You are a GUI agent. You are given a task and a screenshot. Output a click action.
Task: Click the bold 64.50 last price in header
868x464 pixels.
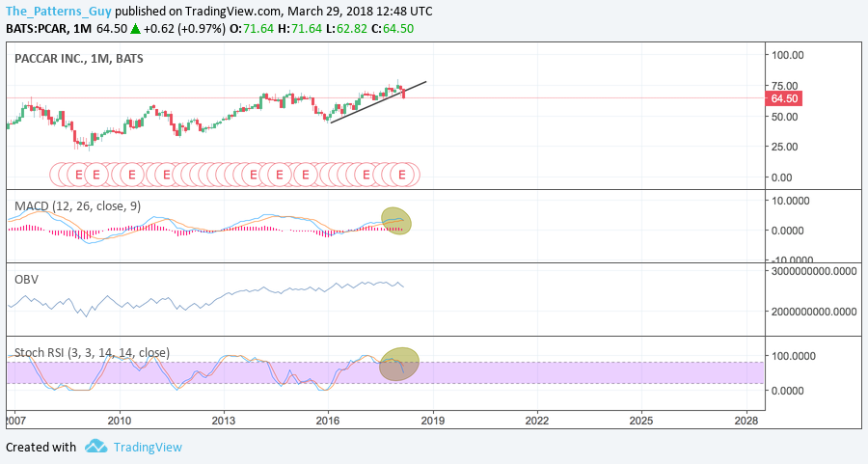tap(112, 29)
